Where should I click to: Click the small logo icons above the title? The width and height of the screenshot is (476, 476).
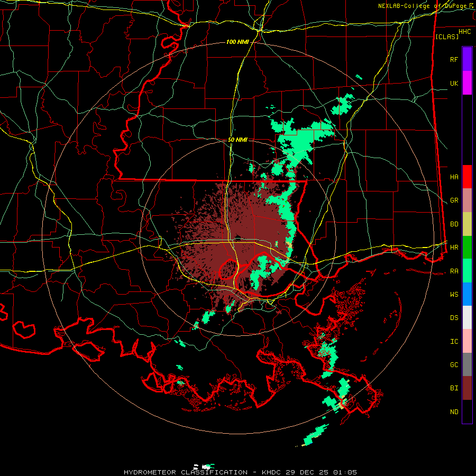(x=204, y=466)
